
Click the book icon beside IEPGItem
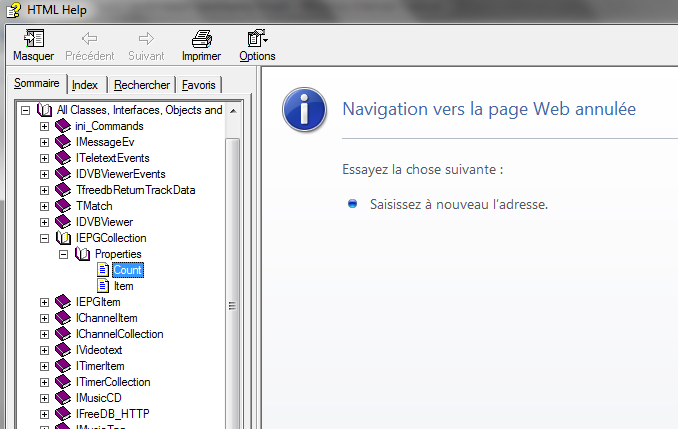point(63,302)
